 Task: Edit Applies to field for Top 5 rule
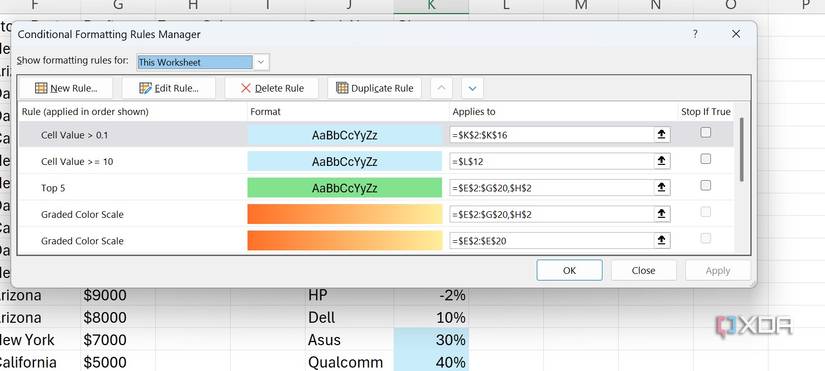point(551,187)
